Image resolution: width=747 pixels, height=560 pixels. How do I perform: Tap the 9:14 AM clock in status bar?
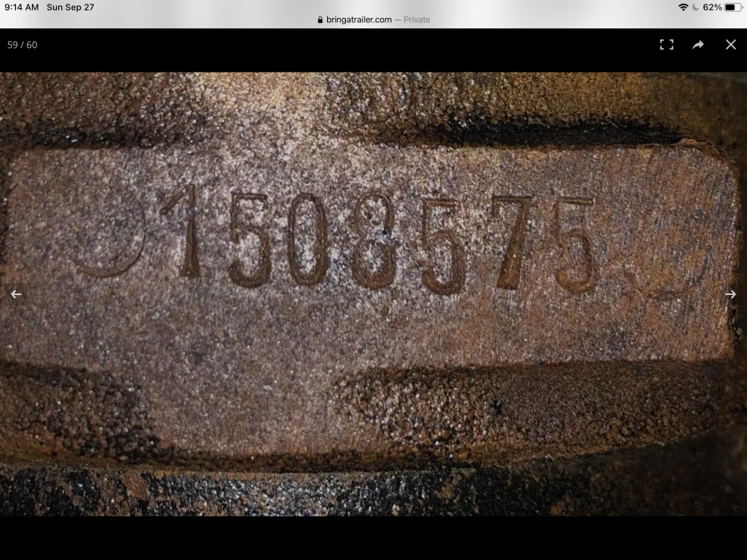[x=22, y=7]
